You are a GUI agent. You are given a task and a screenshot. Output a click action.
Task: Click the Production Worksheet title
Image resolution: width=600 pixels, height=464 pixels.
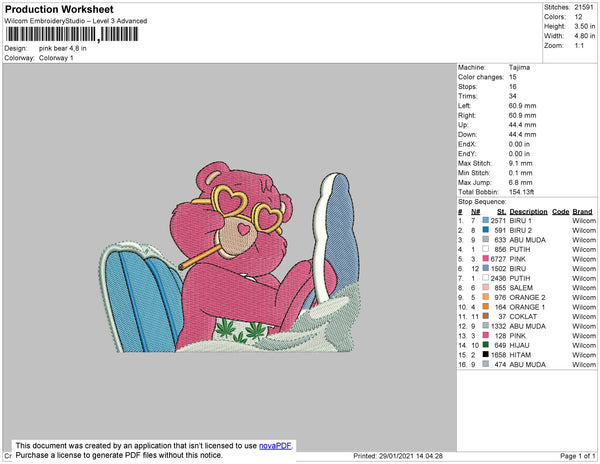click(59, 9)
